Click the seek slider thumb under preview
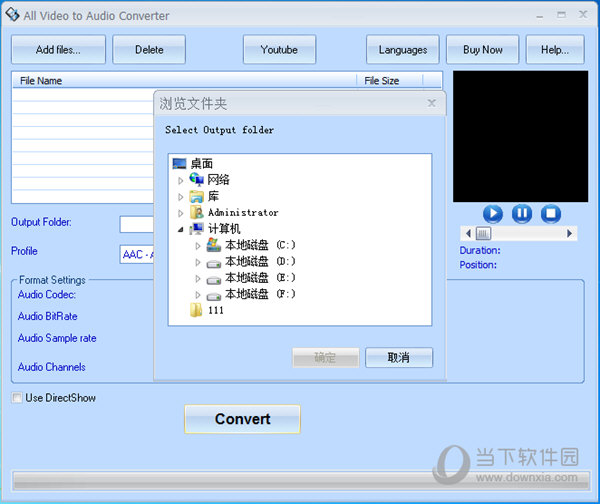Screen dimensions: 600x504 (x=483, y=233)
